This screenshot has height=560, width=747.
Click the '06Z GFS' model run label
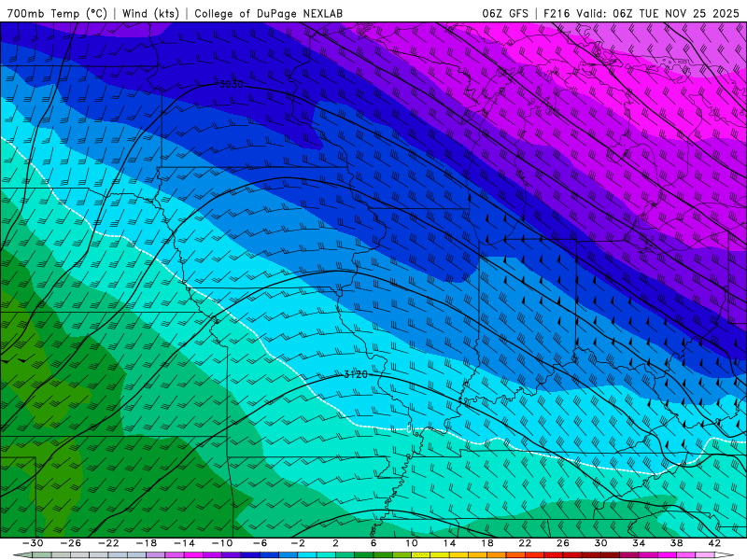(505, 13)
